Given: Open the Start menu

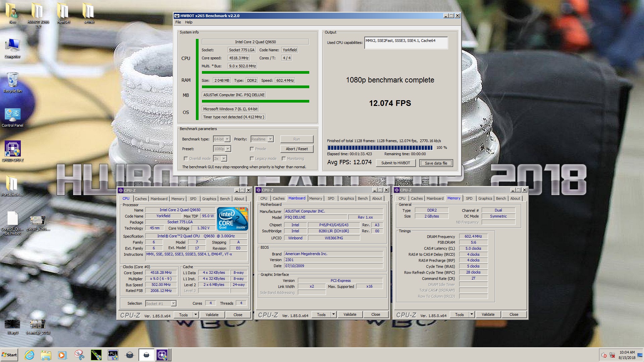Looking at the screenshot, I should [x=9, y=355].
